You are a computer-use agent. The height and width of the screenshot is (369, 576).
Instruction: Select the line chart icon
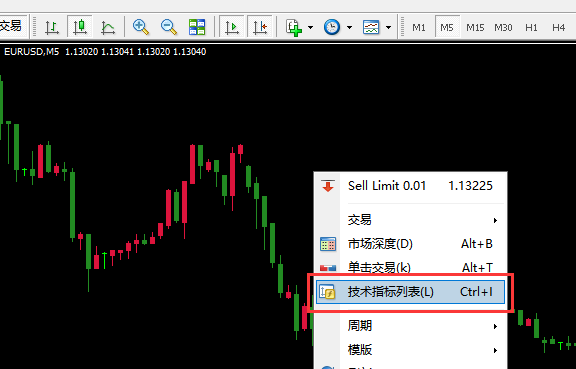coord(108,27)
